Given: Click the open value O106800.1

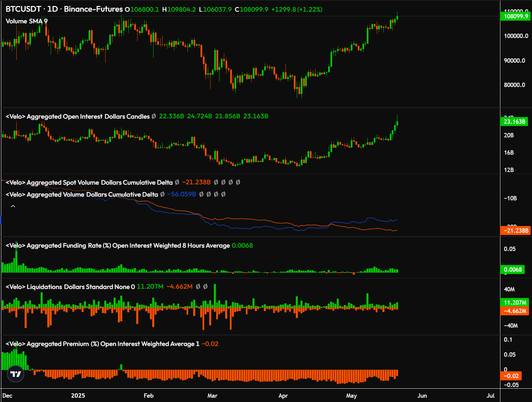Looking at the screenshot, I should coord(142,9).
